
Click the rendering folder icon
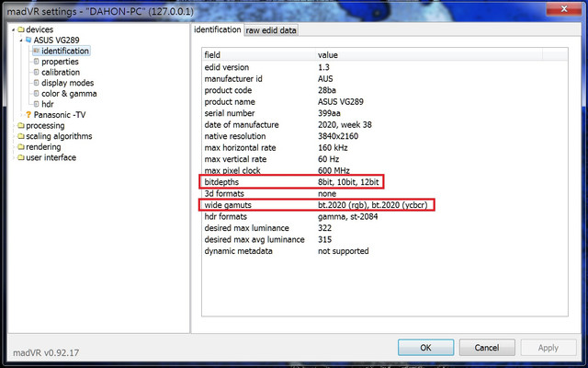[x=21, y=147]
